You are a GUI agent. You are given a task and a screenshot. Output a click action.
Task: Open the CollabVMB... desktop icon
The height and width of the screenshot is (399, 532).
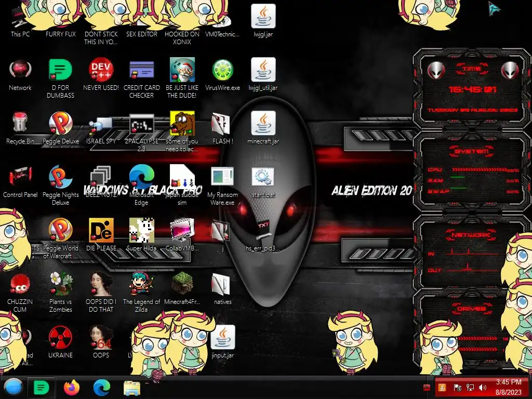pyautogui.click(x=182, y=230)
